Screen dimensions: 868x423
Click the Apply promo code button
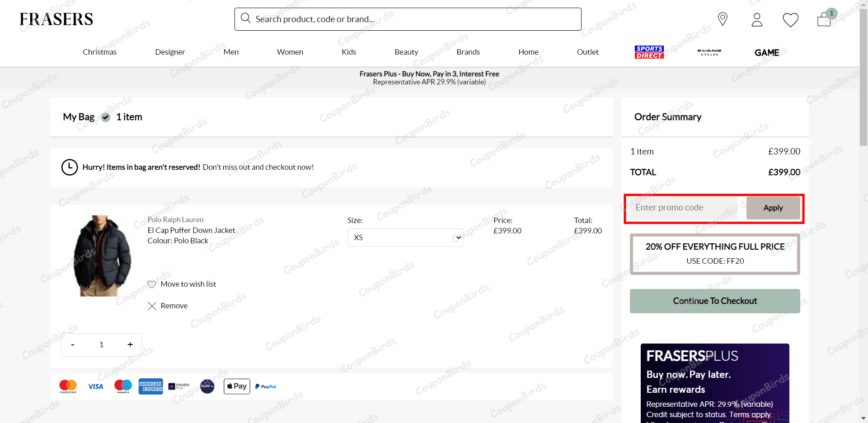[773, 208]
